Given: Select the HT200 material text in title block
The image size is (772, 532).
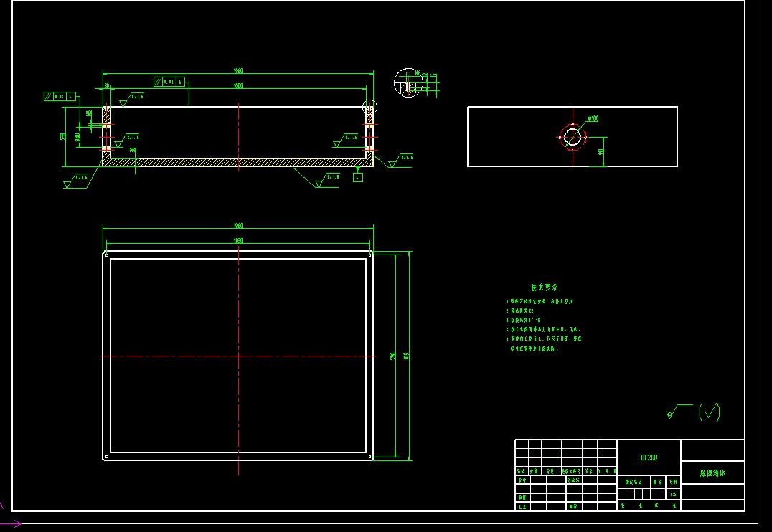Looking at the screenshot, I should tap(649, 457).
